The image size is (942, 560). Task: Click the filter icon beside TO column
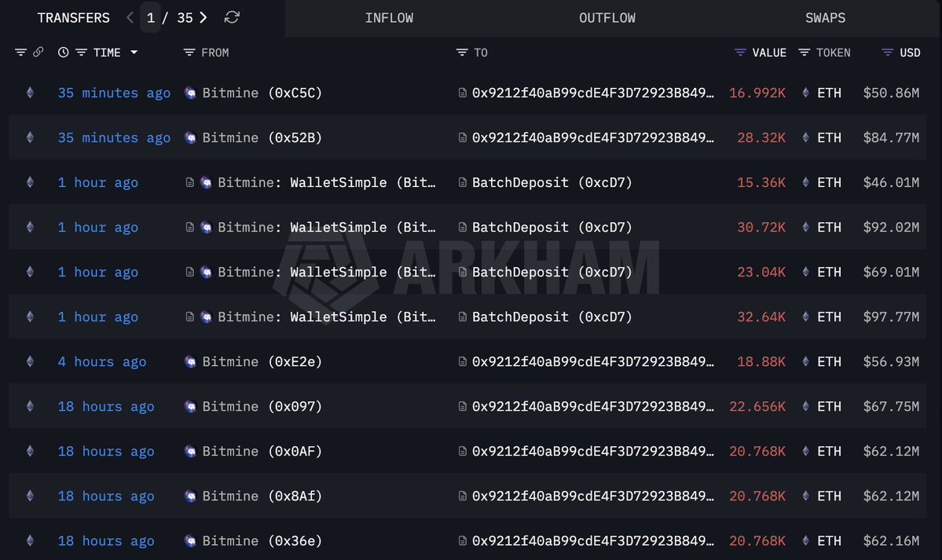pos(460,52)
